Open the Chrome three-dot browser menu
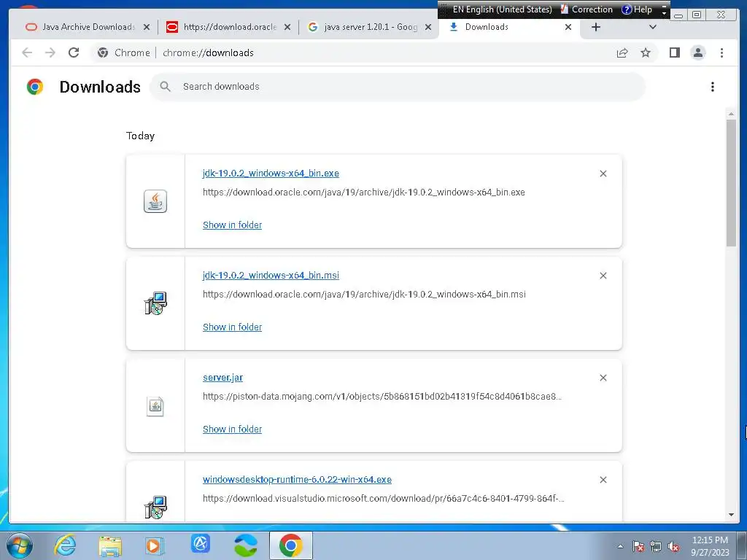This screenshot has height=560, width=747. click(721, 52)
